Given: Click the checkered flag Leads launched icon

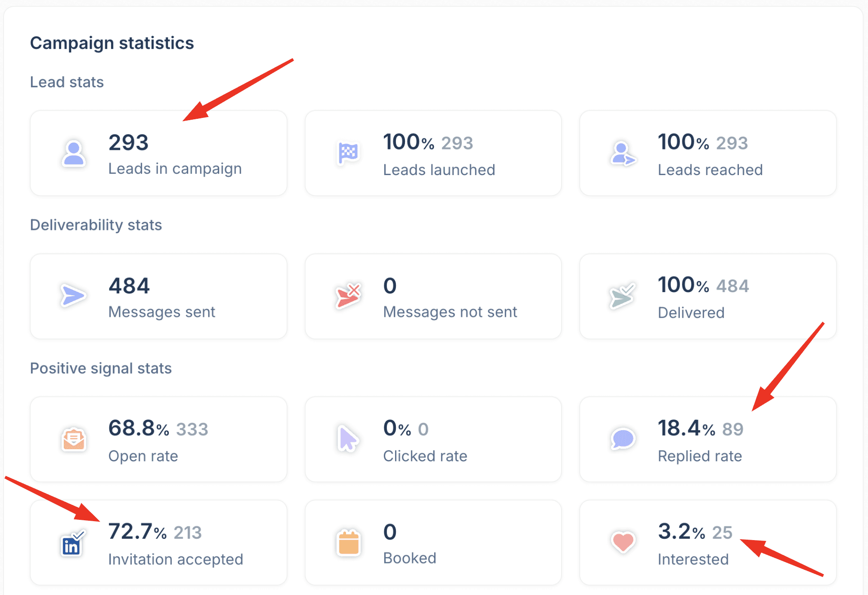Looking at the screenshot, I should pyautogui.click(x=348, y=153).
